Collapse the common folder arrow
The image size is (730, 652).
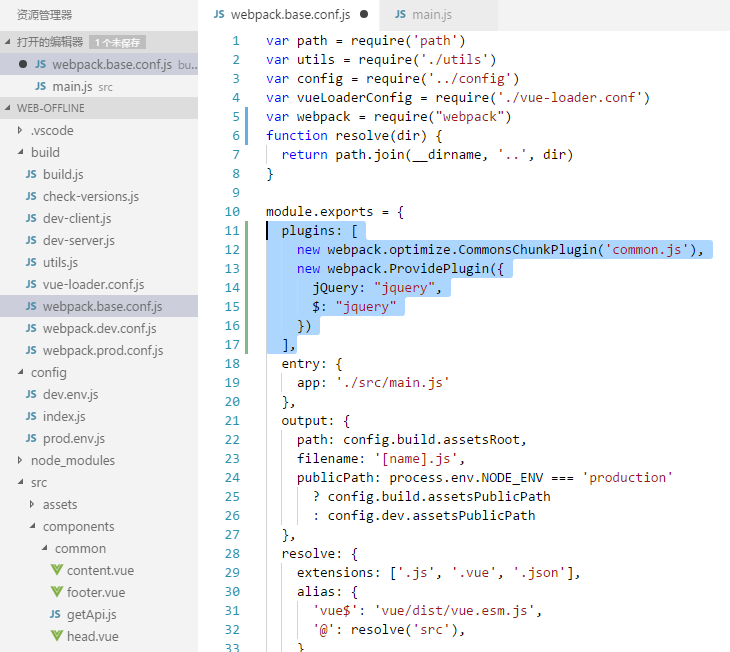[x=44, y=548]
